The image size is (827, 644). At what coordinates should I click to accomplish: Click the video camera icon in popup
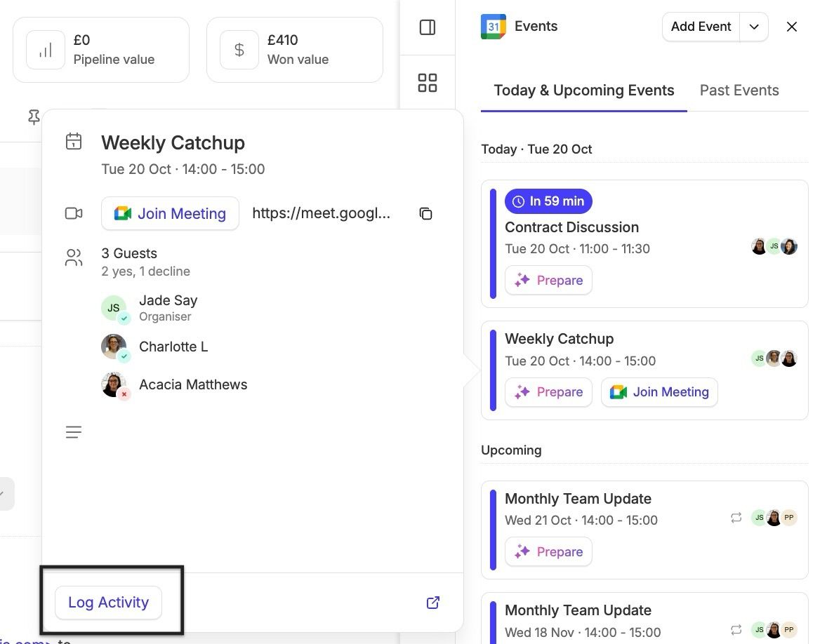click(74, 213)
